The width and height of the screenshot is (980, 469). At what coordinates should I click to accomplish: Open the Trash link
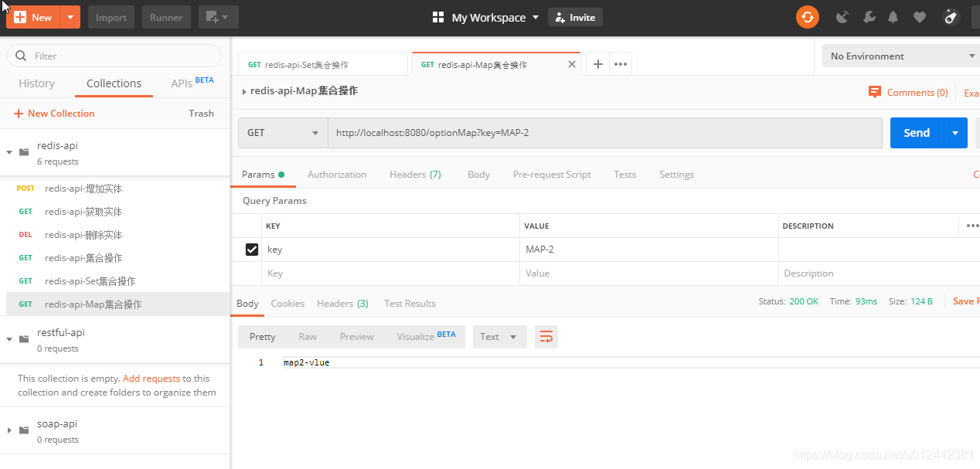click(201, 113)
